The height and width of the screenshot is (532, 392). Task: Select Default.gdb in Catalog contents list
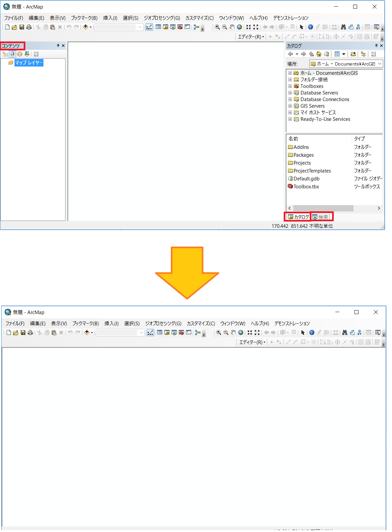(x=306, y=179)
